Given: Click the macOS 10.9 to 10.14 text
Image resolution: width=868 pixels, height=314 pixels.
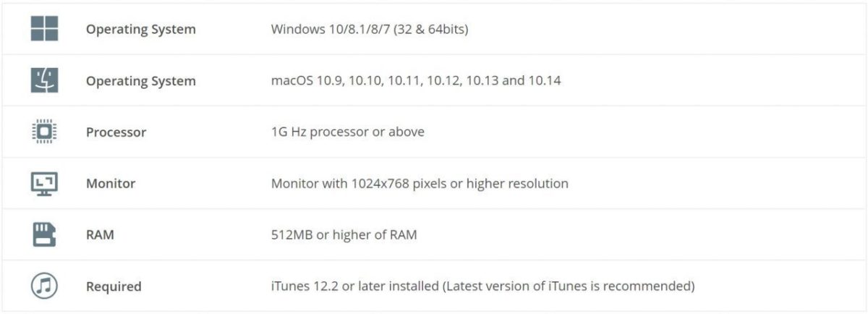Looking at the screenshot, I should 416,81.
